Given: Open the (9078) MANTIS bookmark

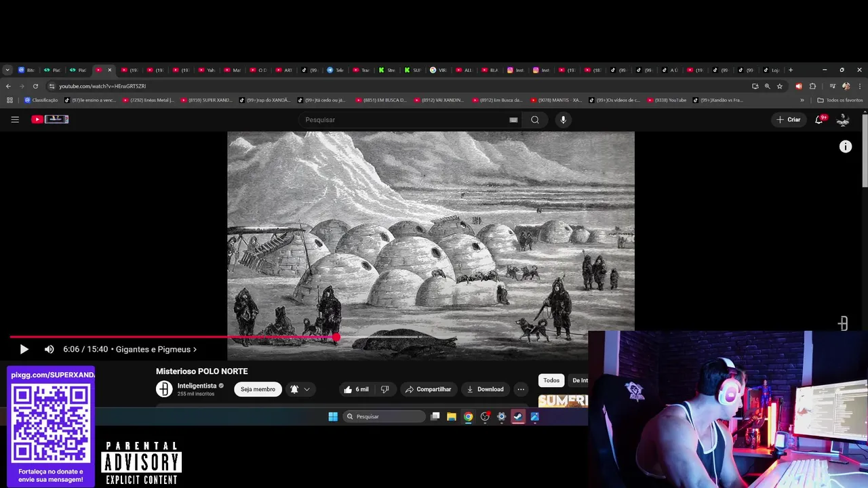Looking at the screenshot, I should [556, 100].
